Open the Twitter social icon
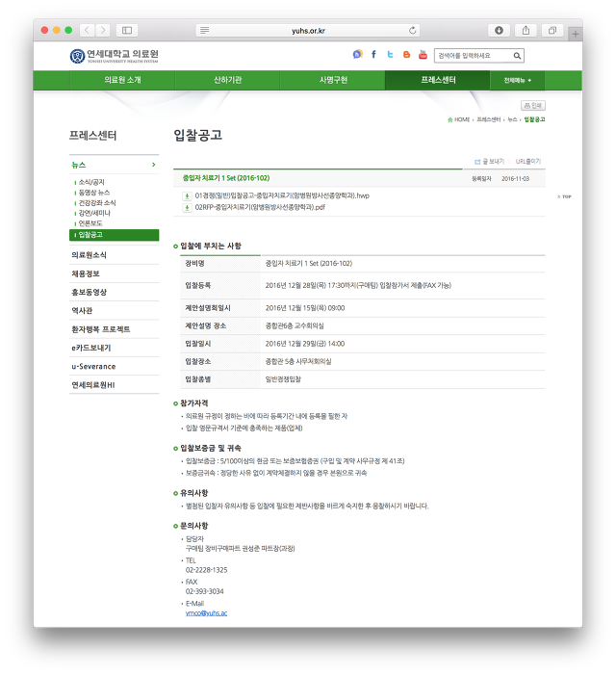 tap(390, 54)
